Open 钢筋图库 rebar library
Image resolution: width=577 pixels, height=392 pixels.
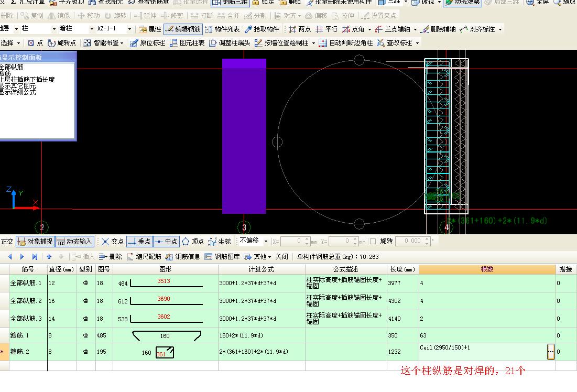(x=222, y=257)
